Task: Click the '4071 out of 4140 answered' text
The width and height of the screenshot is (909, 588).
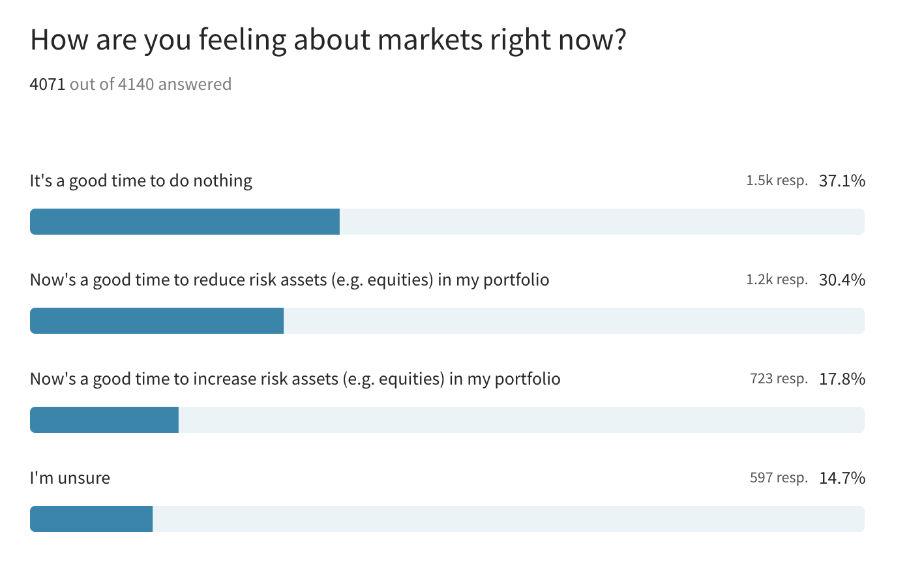Action: click(x=130, y=84)
